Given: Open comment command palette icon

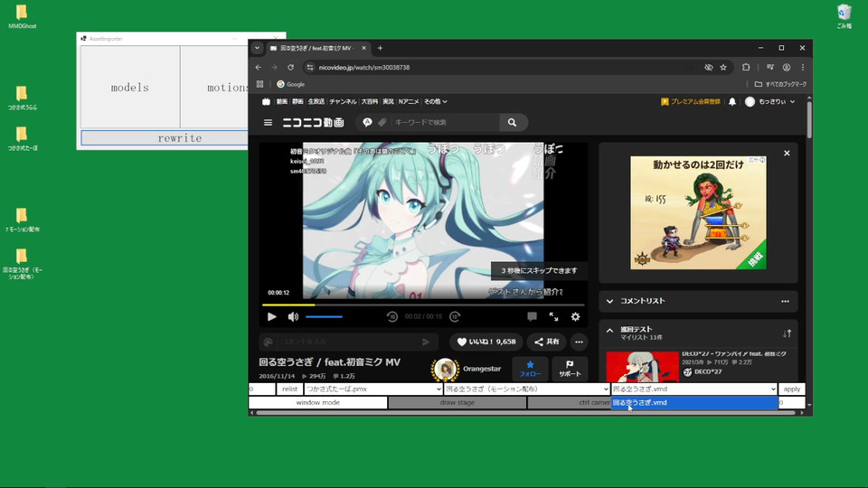Looking at the screenshot, I should pos(268,342).
